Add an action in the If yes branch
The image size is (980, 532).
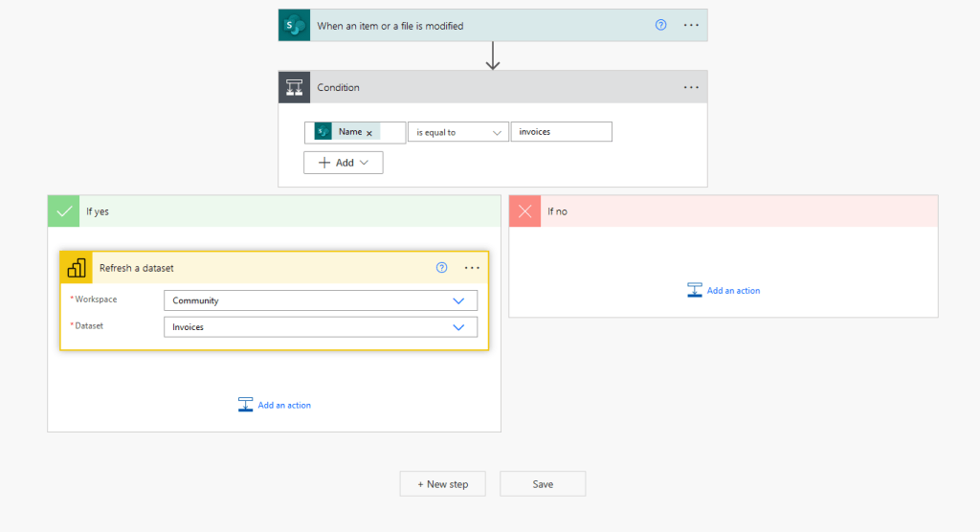point(275,405)
